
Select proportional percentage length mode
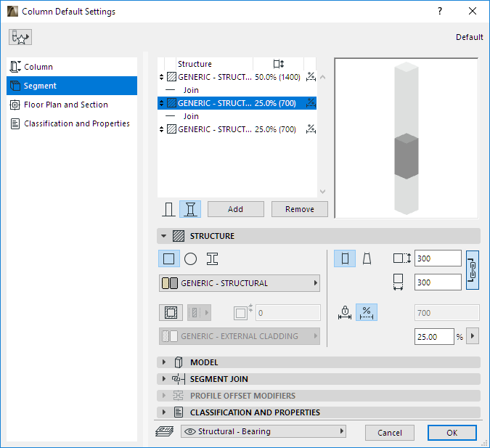(367, 312)
